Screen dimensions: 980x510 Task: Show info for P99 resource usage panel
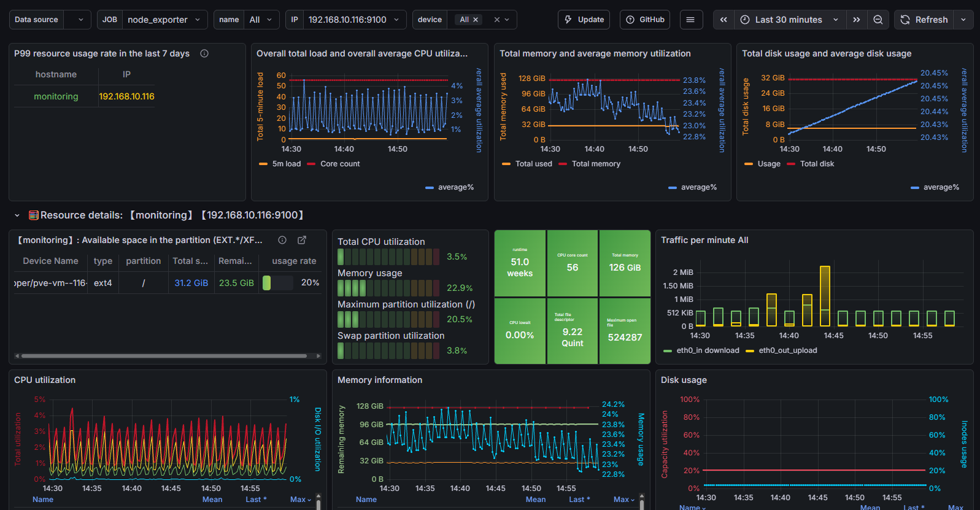(x=204, y=53)
